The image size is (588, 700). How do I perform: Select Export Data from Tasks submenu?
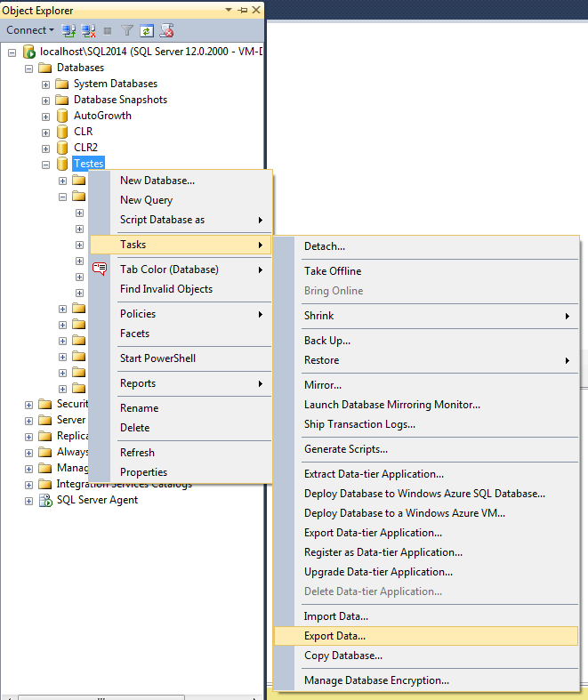point(334,636)
